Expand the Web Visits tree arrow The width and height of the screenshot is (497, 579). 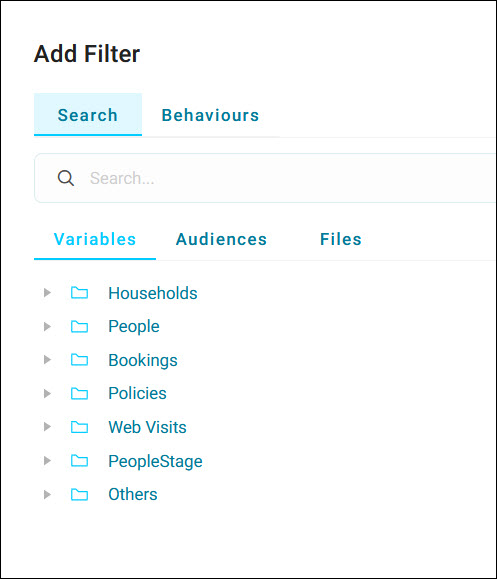point(47,427)
